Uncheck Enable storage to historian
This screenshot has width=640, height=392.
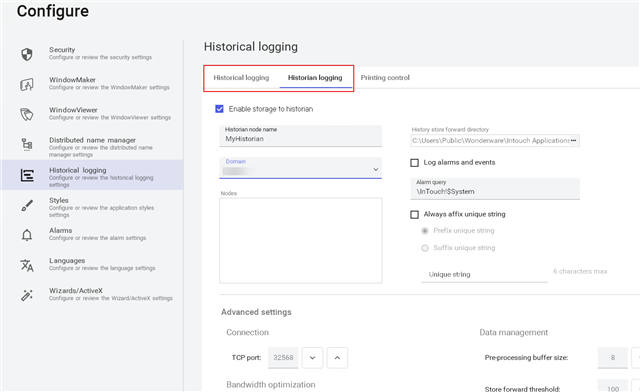220,109
